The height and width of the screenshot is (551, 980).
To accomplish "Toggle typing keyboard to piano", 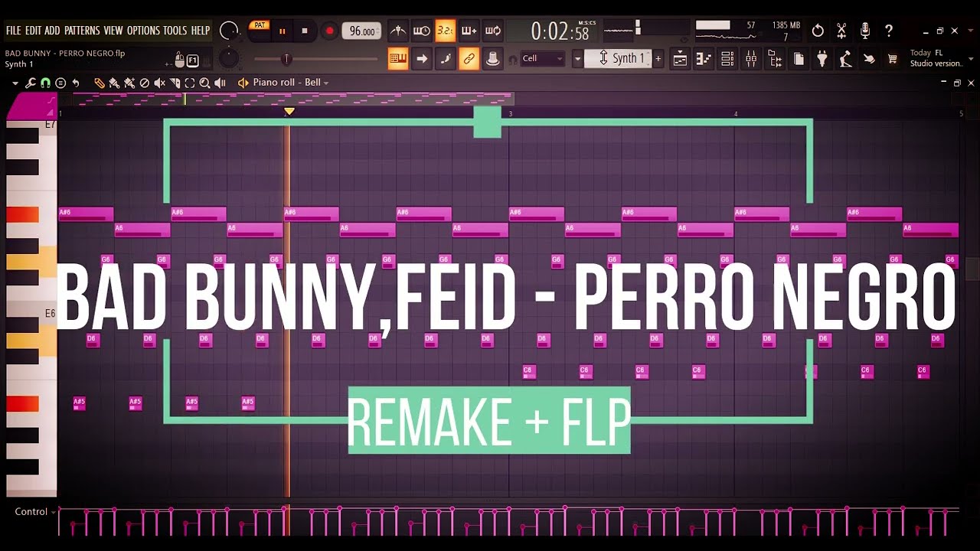I will point(397,59).
